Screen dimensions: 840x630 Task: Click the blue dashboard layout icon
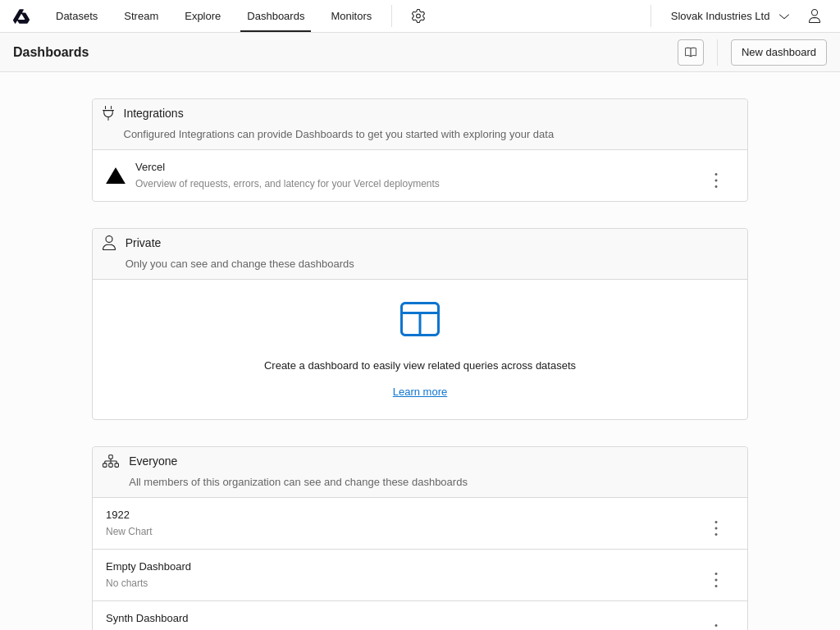[x=420, y=319]
